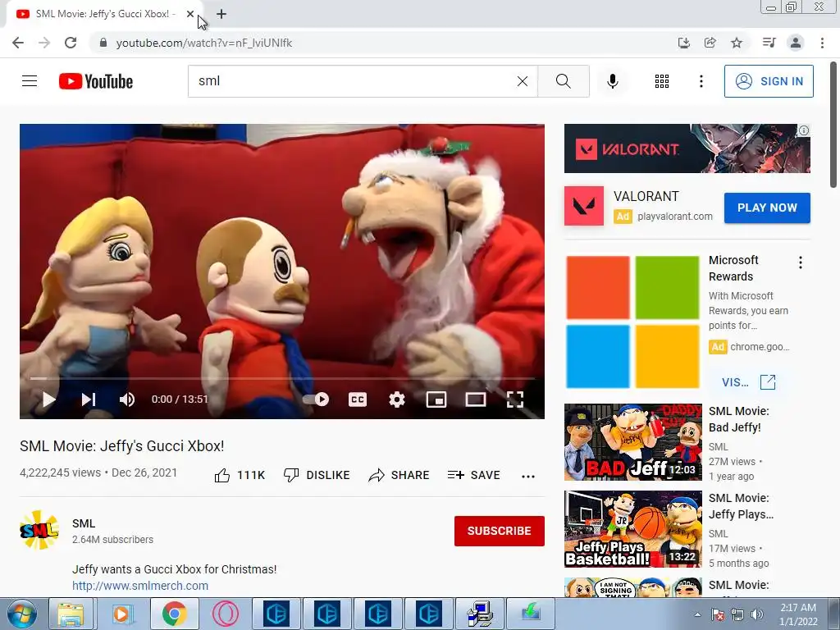
Task: Click SAVE to playlist
Action: click(473, 475)
